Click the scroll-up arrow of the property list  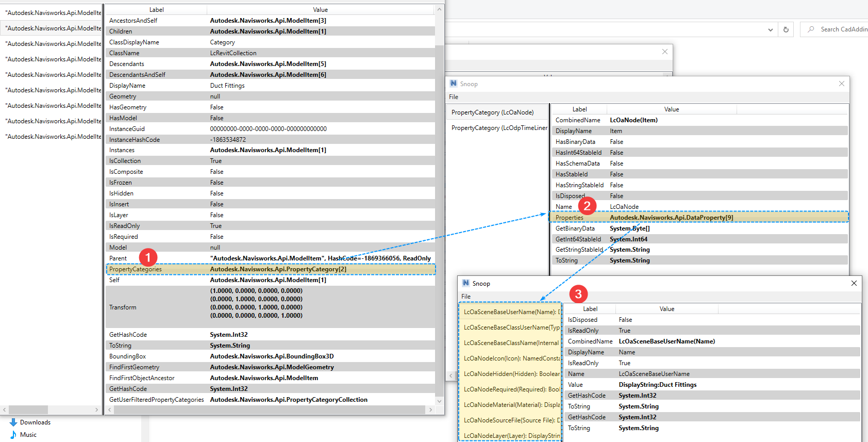[x=439, y=9]
